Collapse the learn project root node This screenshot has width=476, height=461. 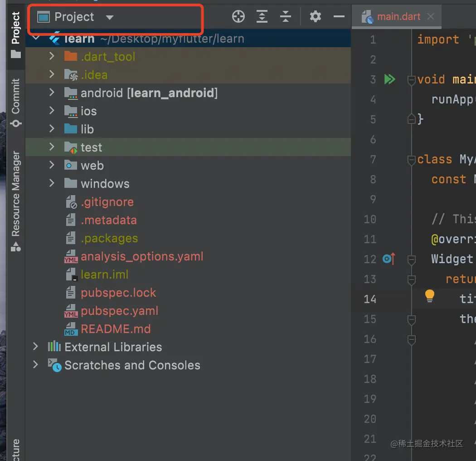[x=36, y=38]
